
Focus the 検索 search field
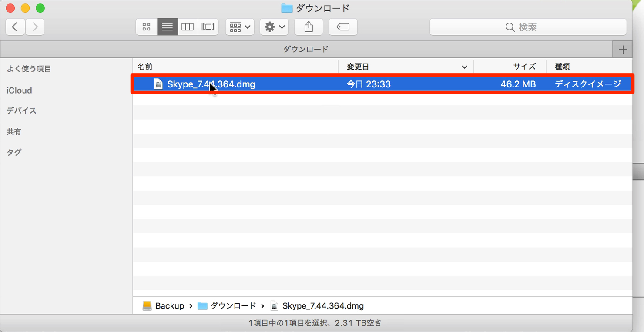528,27
